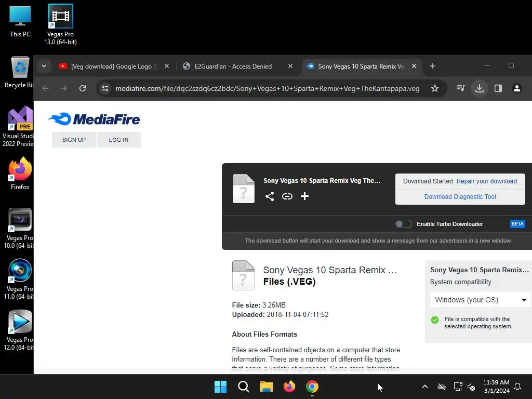The width and height of the screenshot is (532, 399).
Task: Bookmark this page with the star
Action: tap(435, 88)
